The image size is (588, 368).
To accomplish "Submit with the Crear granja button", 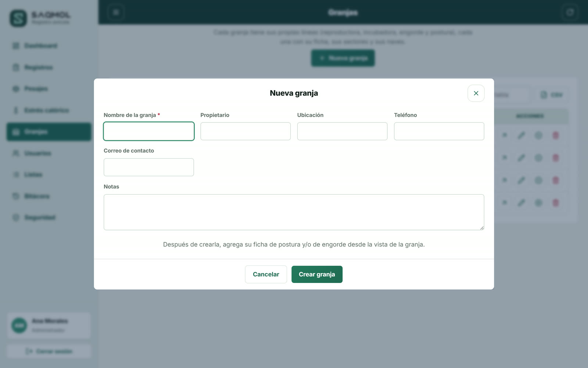I will [x=317, y=274].
